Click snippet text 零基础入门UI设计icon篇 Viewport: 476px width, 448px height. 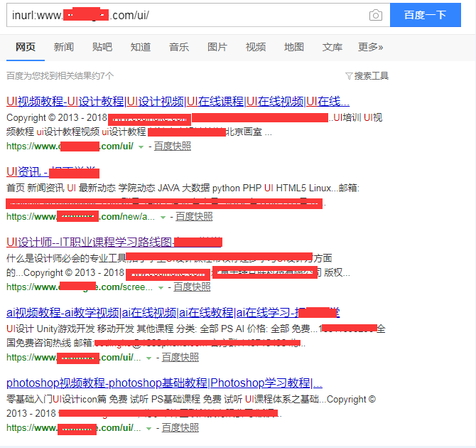pyautogui.click(x=56, y=400)
